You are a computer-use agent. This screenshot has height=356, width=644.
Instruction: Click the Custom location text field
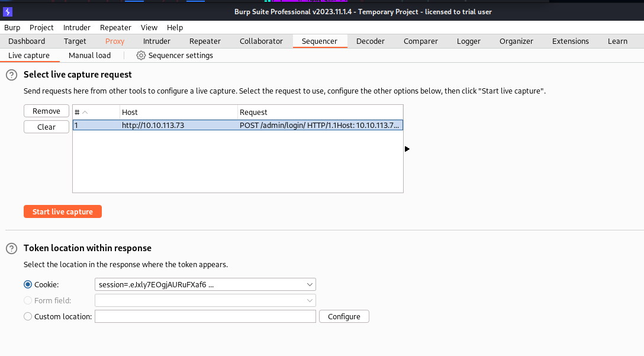(x=205, y=316)
